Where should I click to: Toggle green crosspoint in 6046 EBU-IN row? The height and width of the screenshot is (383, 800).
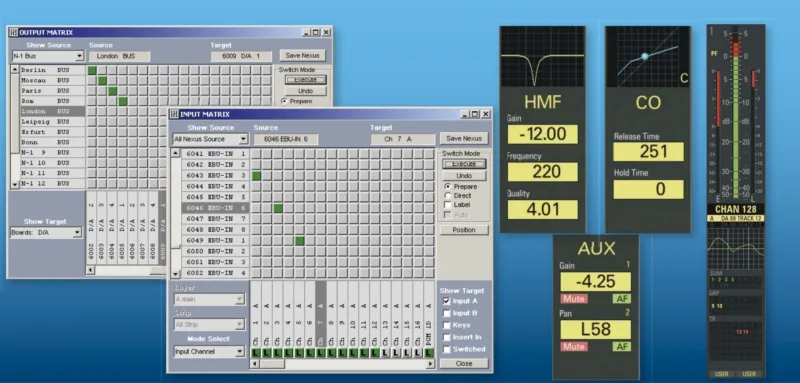pyautogui.click(x=278, y=208)
